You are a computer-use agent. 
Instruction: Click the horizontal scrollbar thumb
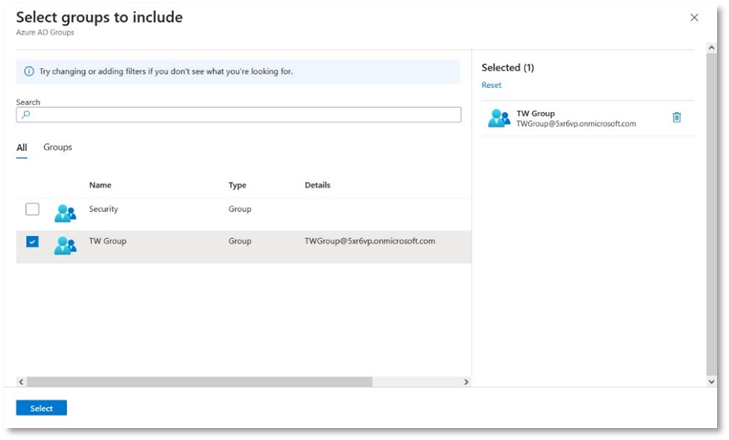click(x=200, y=382)
